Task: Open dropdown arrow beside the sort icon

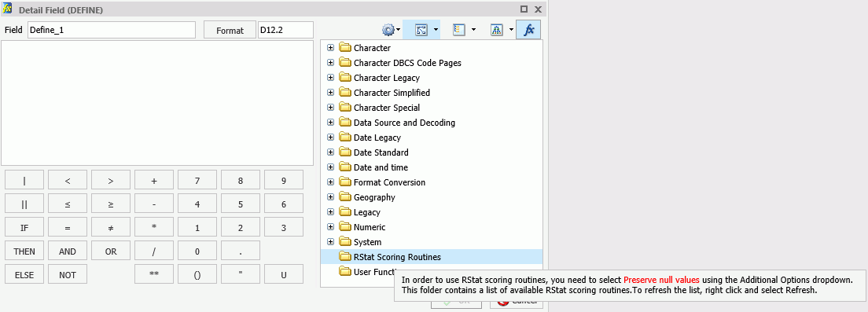Action: (x=511, y=31)
